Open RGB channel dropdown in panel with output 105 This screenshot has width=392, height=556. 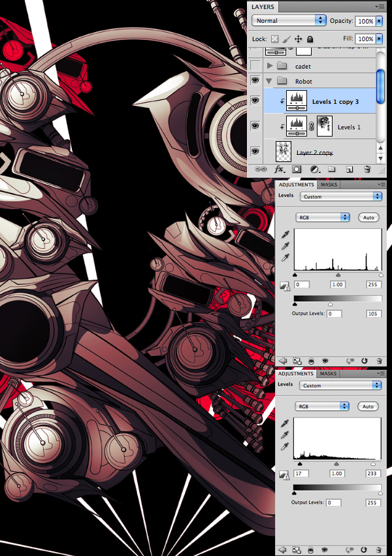pos(323,218)
